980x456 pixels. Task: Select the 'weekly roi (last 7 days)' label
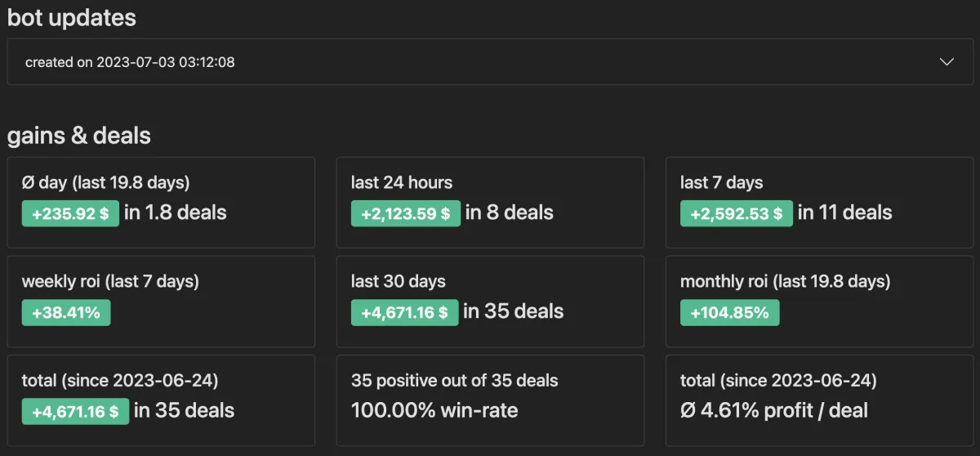[x=110, y=281]
